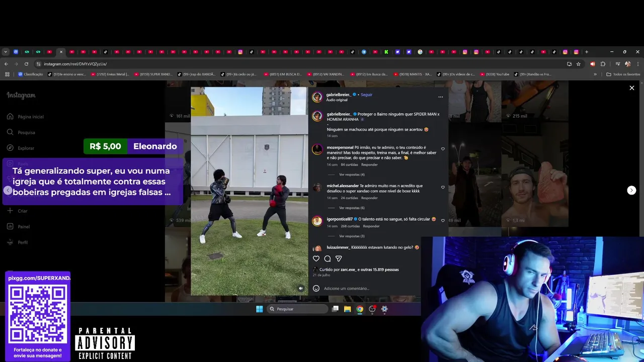Open zarc.exe_ profile from likes line
The height and width of the screenshot is (362, 644).
(348, 269)
